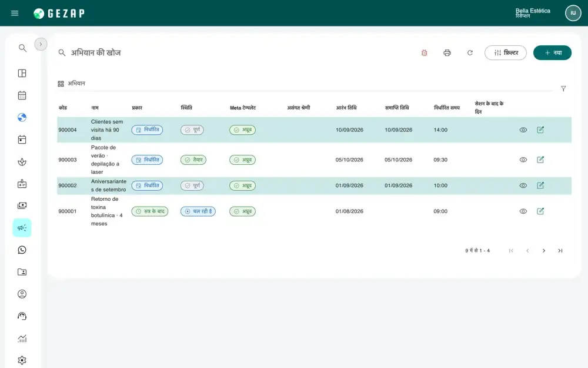588x368 pixels.
Task: Open the फ़िल्टर filter button
Action: click(506, 53)
